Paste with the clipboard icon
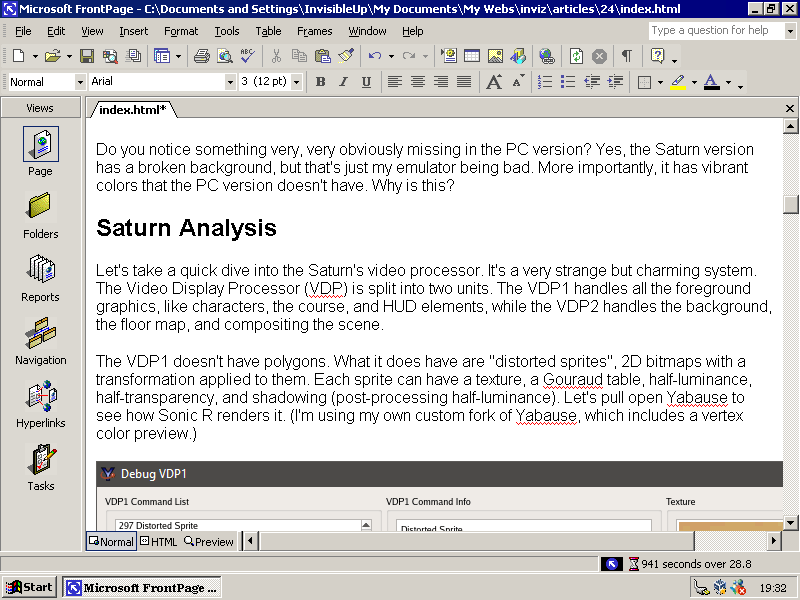 [322, 56]
